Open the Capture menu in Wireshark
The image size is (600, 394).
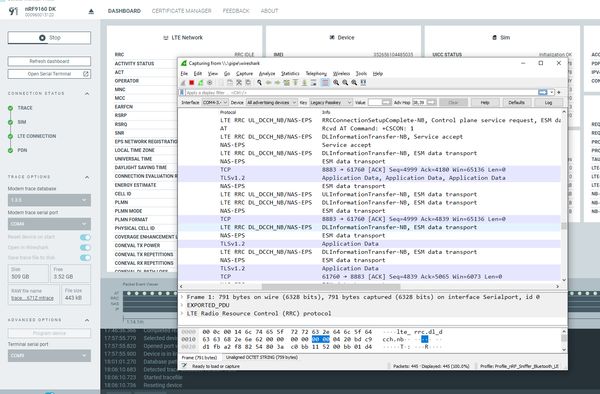pos(244,73)
